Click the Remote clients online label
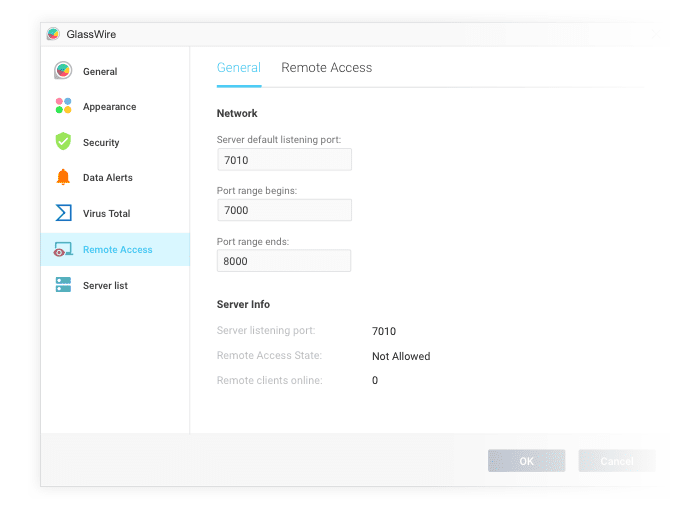The width and height of the screenshot is (684, 512). click(x=270, y=380)
